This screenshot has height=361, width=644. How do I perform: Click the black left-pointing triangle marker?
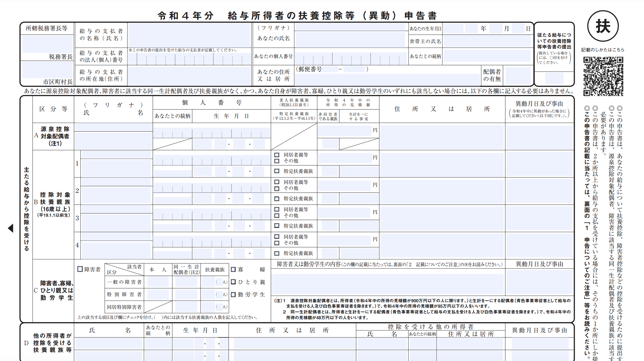(x=11, y=228)
